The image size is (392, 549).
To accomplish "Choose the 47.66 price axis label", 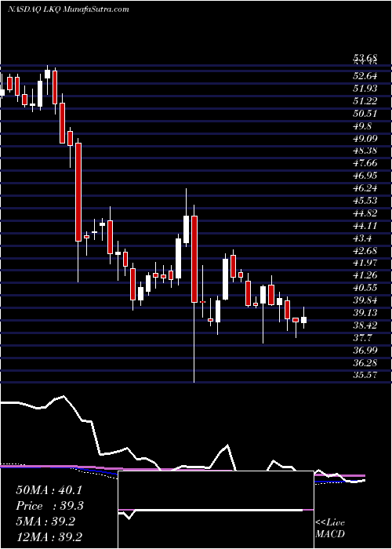I will tap(365, 163).
